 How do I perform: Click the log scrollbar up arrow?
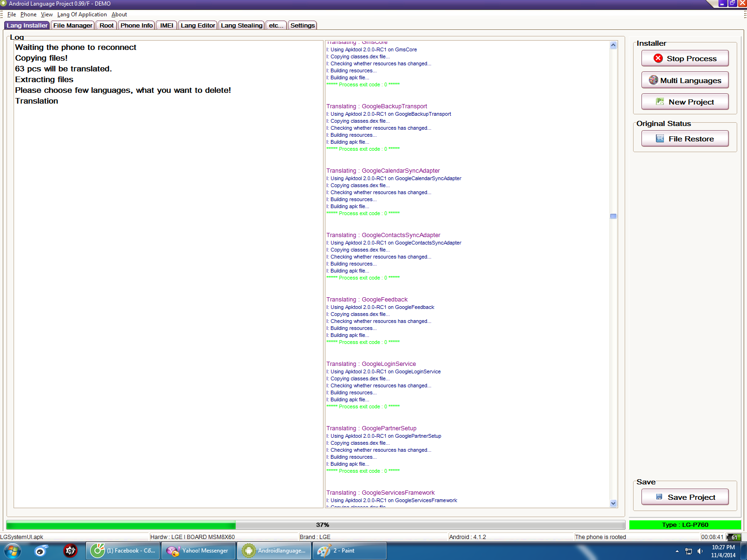click(613, 45)
